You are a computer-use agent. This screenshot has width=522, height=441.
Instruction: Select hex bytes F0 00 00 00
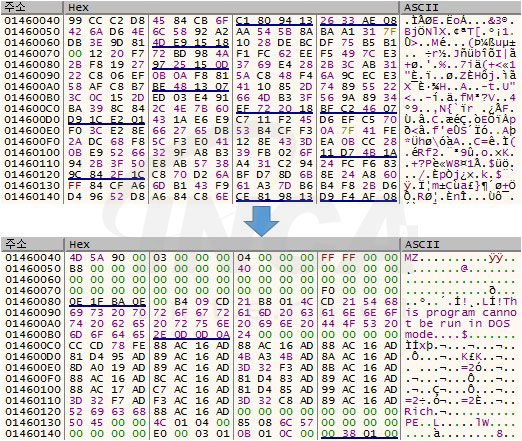[x=359, y=291]
